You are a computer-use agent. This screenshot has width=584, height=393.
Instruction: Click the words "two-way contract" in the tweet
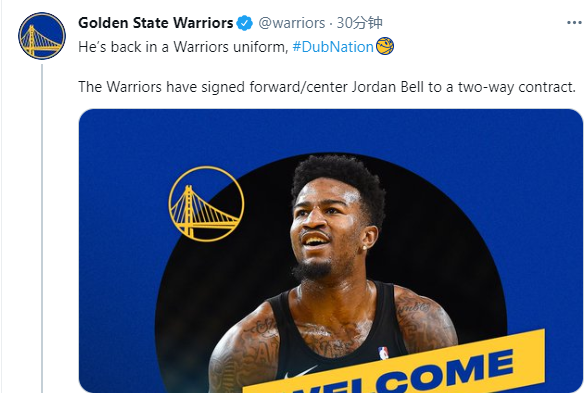click(517, 87)
